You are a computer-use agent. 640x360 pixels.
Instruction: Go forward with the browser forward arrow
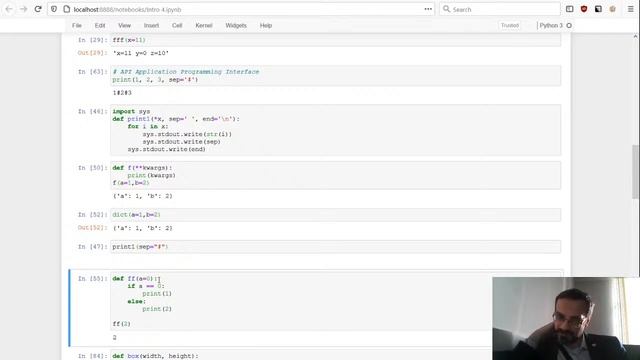[23, 9]
